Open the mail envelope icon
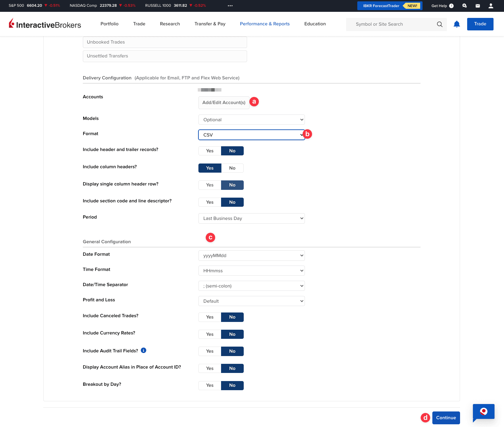 click(477, 5)
